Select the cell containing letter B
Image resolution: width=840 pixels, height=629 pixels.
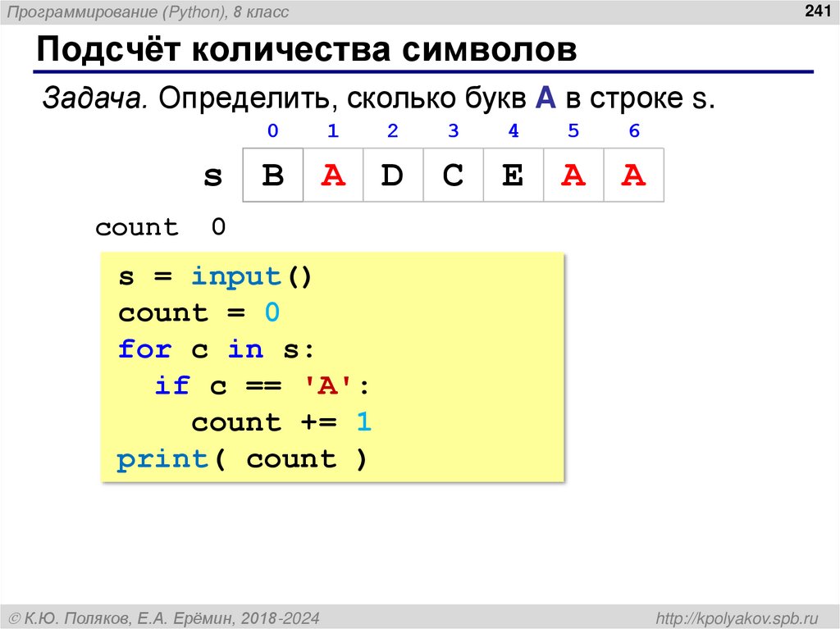pos(272,175)
